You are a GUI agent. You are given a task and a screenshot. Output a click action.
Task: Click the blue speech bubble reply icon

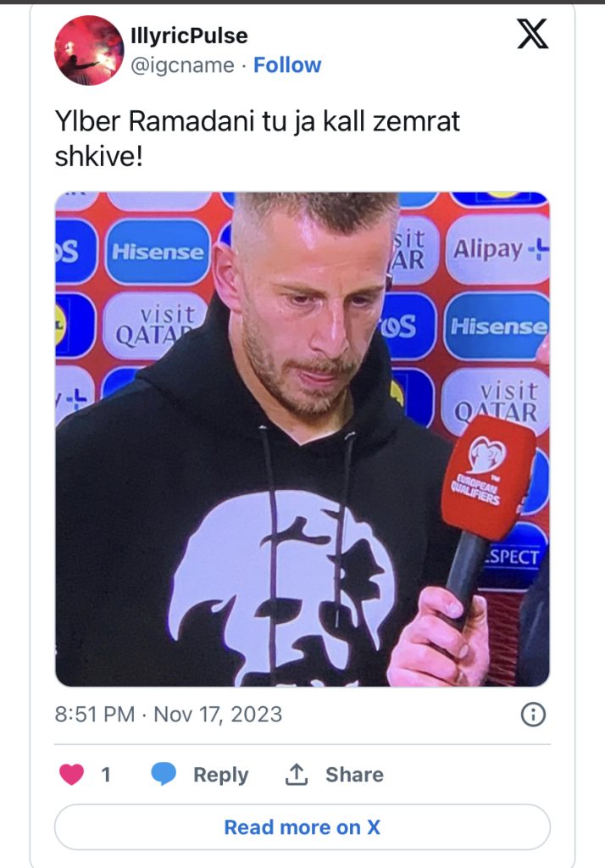pyautogui.click(x=164, y=774)
